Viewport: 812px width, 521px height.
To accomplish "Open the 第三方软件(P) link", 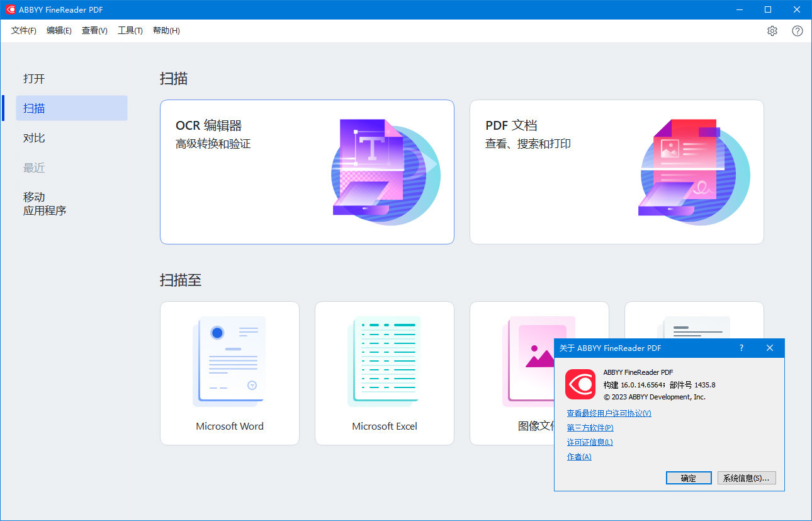I will coord(590,428).
